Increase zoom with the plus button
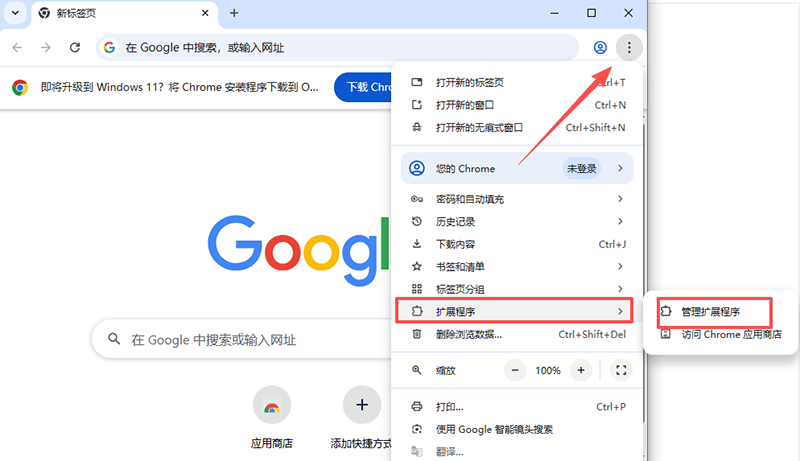The width and height of the screenshot is (800, 461). click(581, 370)
